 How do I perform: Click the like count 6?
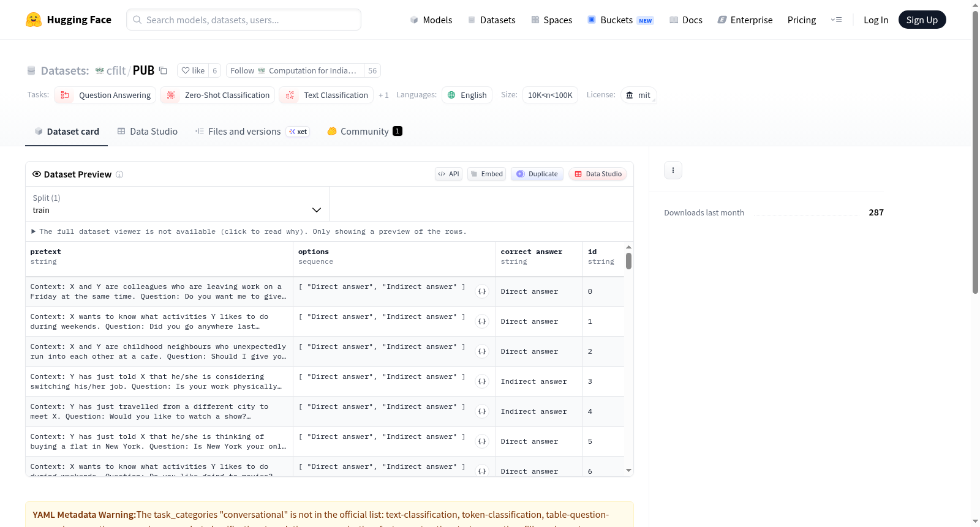[214, 70]
